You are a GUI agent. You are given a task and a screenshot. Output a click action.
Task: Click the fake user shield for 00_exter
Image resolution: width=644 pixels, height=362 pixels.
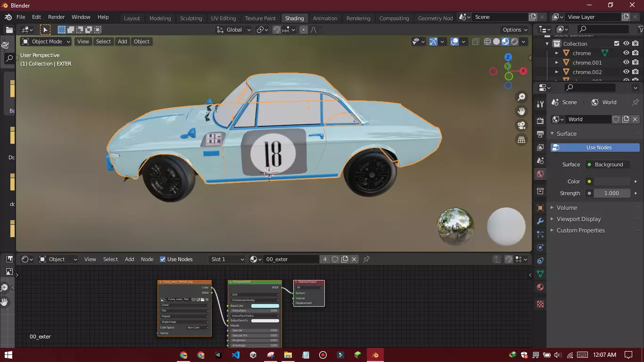tap(335, 259)
